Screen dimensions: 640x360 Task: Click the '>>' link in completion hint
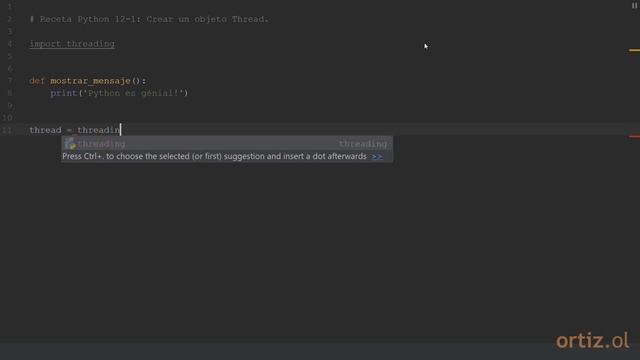pos(377,157)
